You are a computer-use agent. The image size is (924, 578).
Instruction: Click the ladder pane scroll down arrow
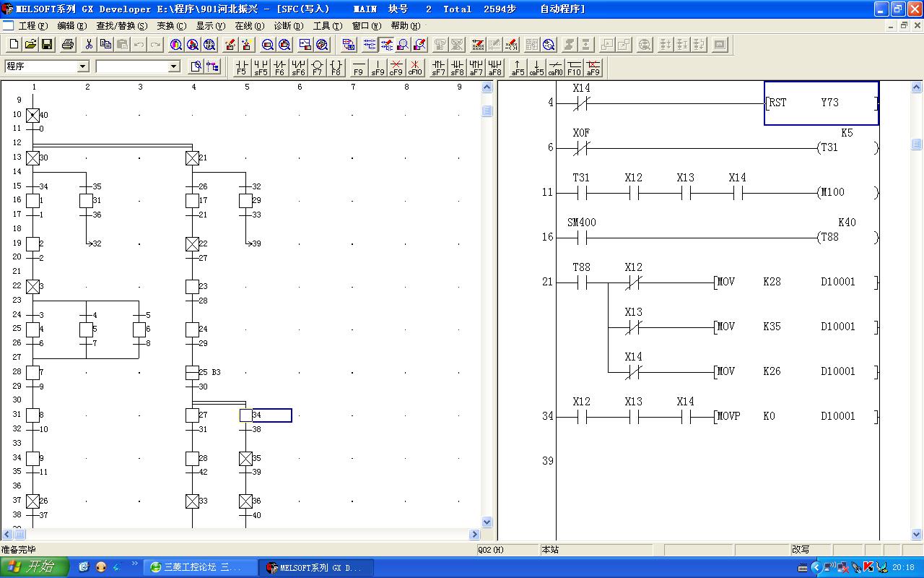917,535
